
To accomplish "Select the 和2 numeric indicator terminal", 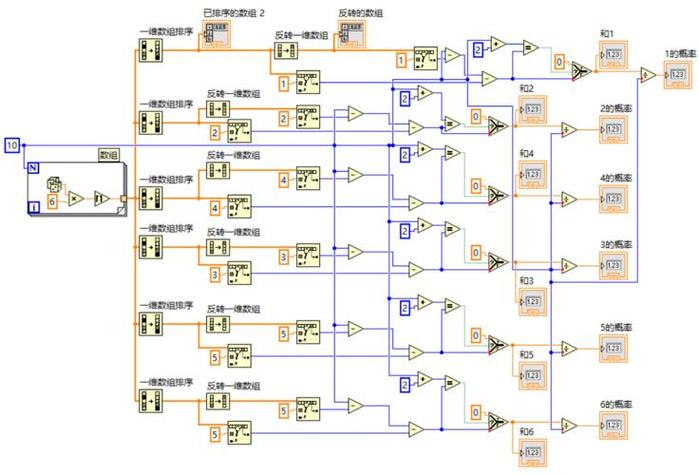I will click(x=532, y=108).
